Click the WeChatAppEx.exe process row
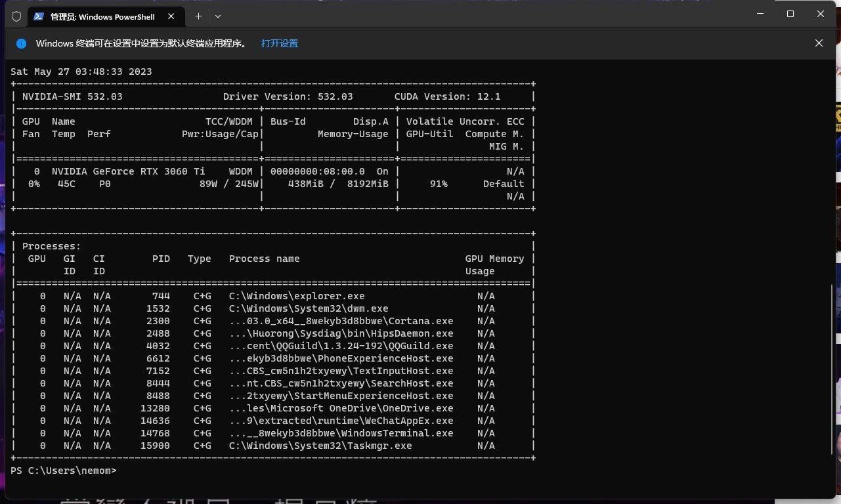Image resolution: width=841 pixels, height=504 pixels. point(273,421)
